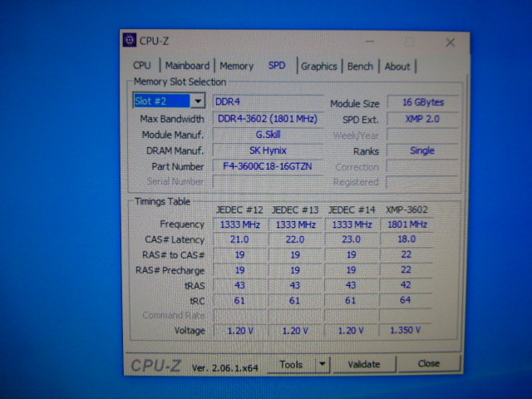The height and width of the screenshot is (399, 532).
Task: Click the empty Week/Year field
Action: pos(423,135)
